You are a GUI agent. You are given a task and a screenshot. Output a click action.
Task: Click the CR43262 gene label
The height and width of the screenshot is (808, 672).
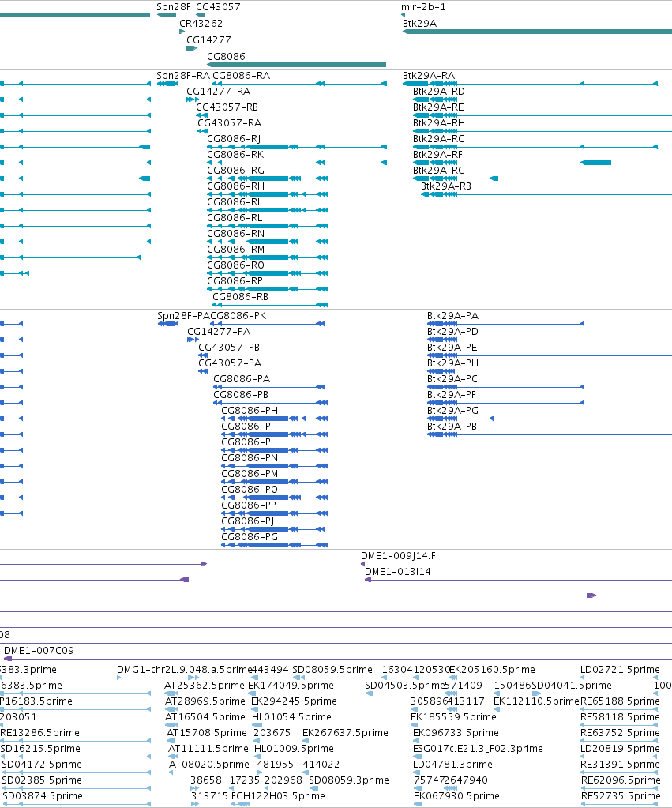pyautogui.click(x=201, y=24)
